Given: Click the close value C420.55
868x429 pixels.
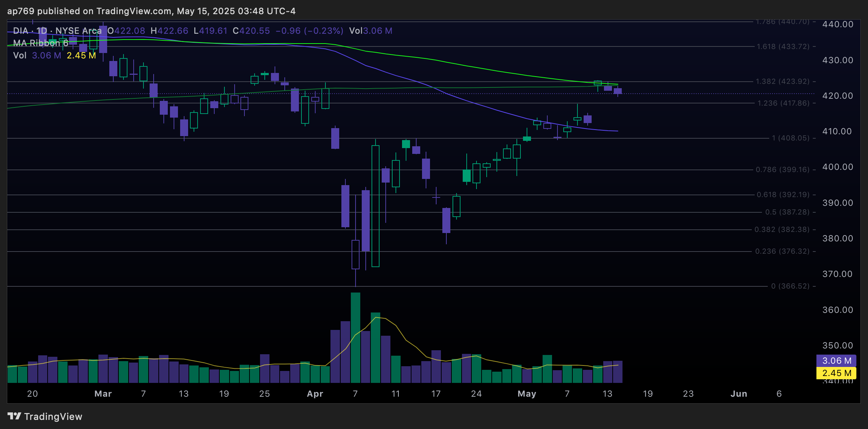Looking at the screenshot, I should point(251,31).
